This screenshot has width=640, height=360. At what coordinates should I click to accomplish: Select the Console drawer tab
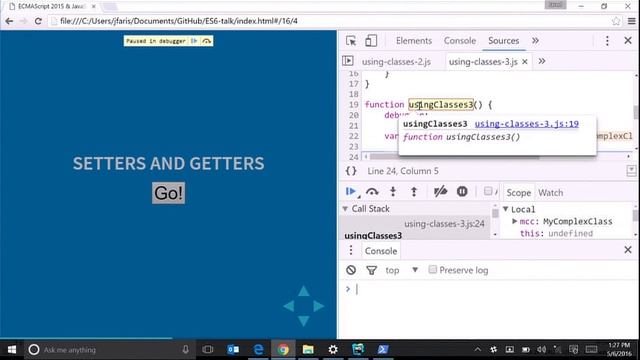click(x=381, y=251)
